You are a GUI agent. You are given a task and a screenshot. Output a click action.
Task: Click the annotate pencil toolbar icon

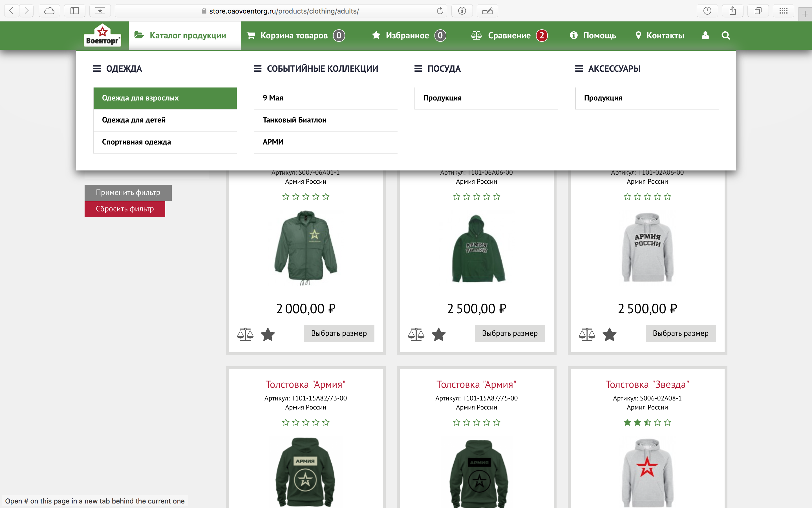[x=487, y=11]
